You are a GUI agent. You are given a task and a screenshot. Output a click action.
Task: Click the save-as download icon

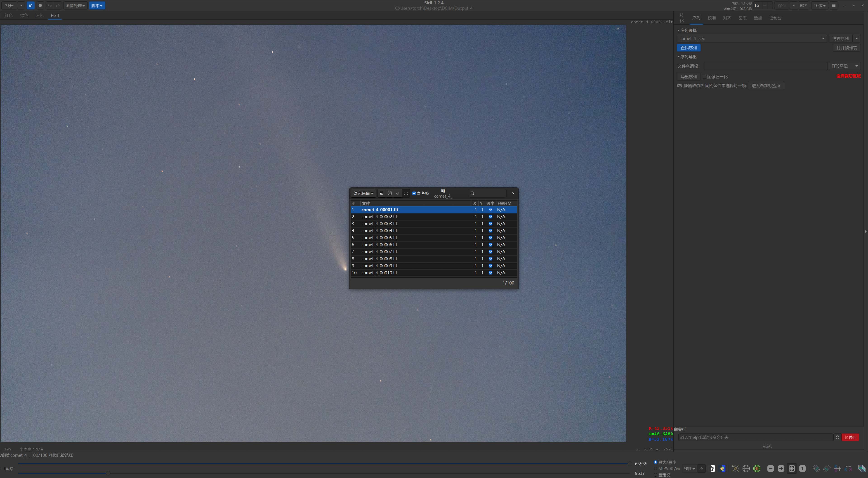[x=794, y=5]
